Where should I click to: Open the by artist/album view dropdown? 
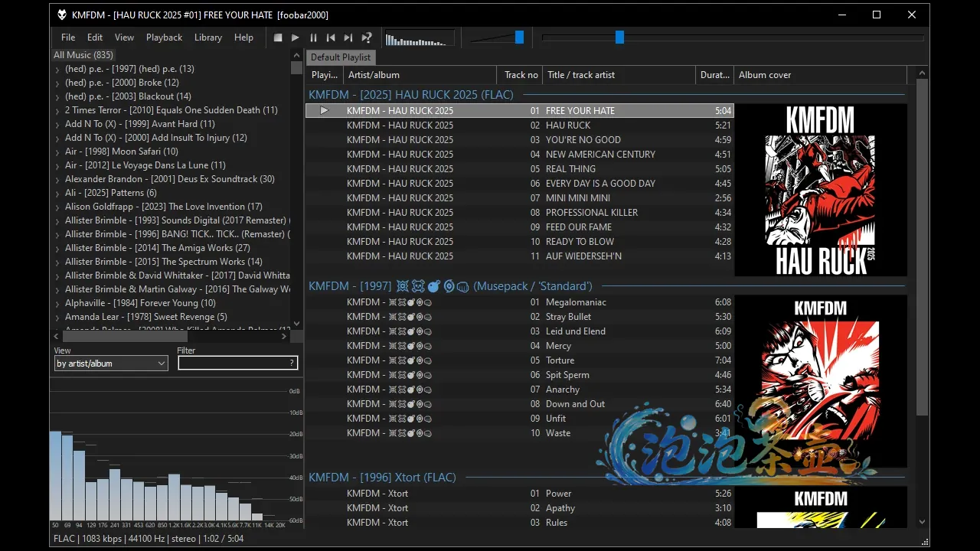111,364
